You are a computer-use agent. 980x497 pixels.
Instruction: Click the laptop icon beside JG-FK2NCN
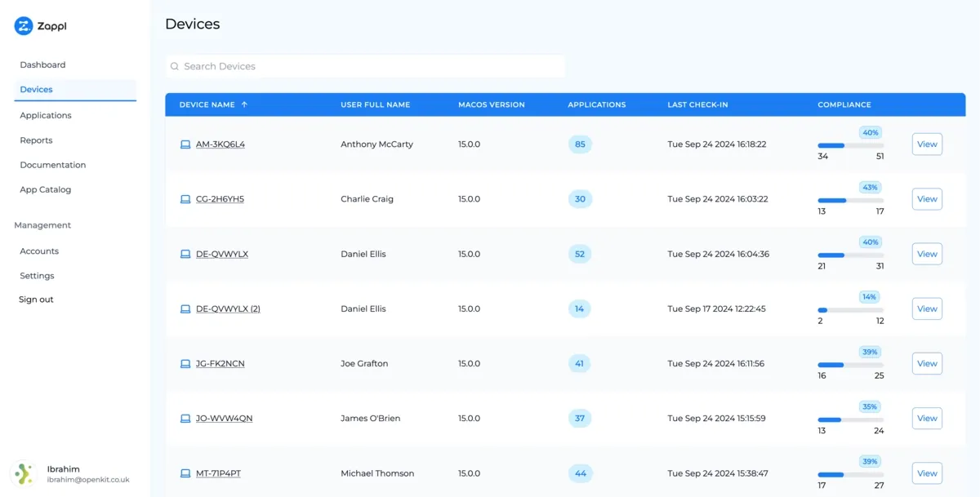[x=185, y=363]
